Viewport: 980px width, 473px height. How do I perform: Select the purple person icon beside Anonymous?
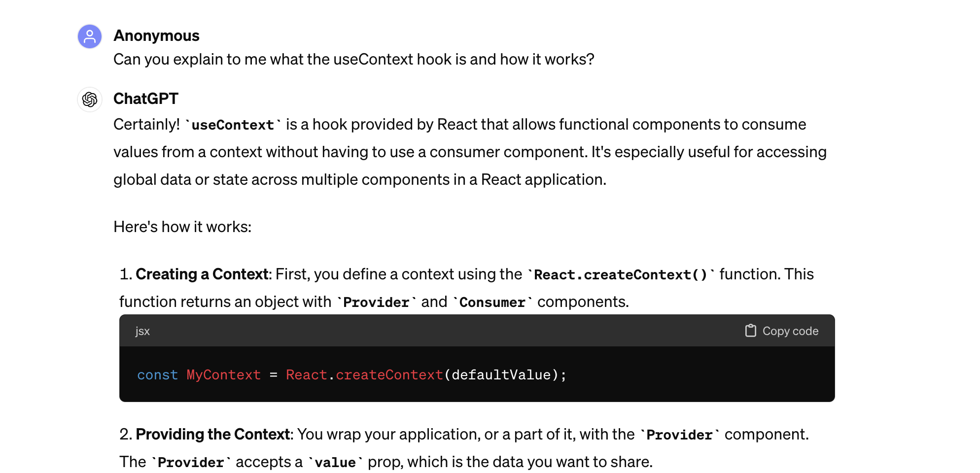pos(89,36)
